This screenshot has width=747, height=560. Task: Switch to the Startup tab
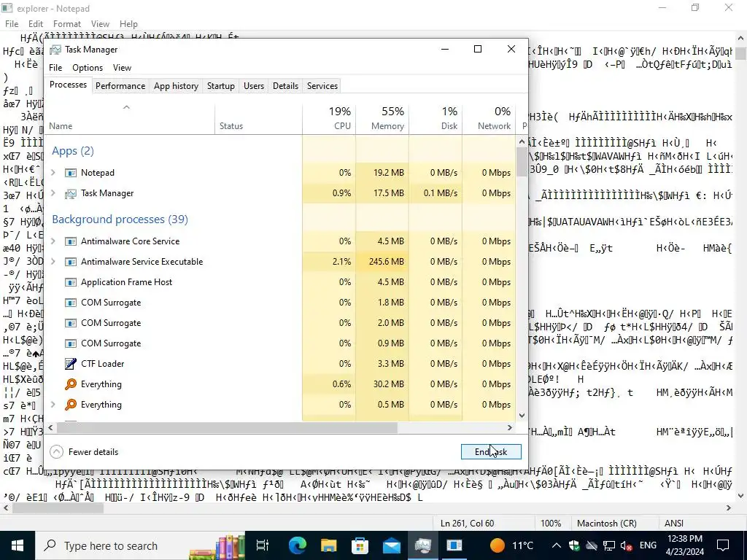(x=220, y=86)
